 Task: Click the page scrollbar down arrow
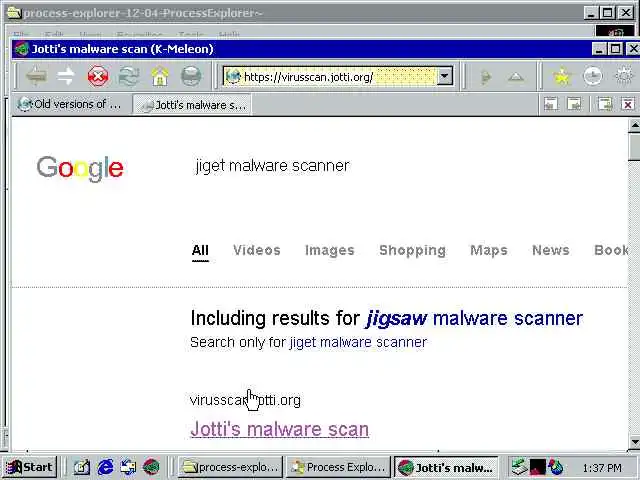[634, 442]
